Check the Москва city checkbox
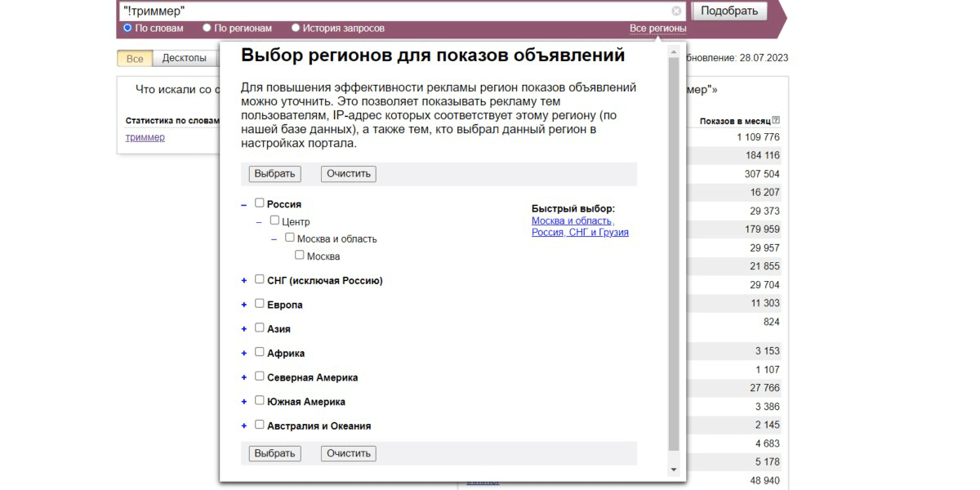The width and height of the screenshot is (980, 490). point(300,256)
